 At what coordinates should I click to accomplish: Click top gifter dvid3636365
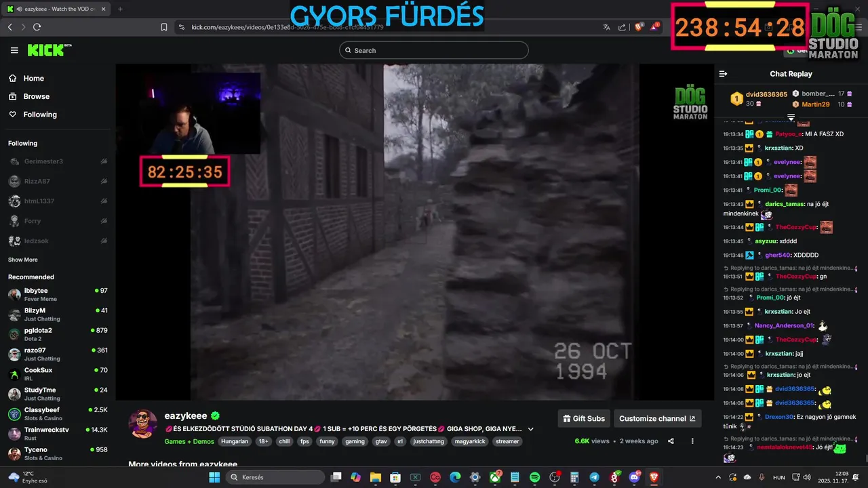766,94
